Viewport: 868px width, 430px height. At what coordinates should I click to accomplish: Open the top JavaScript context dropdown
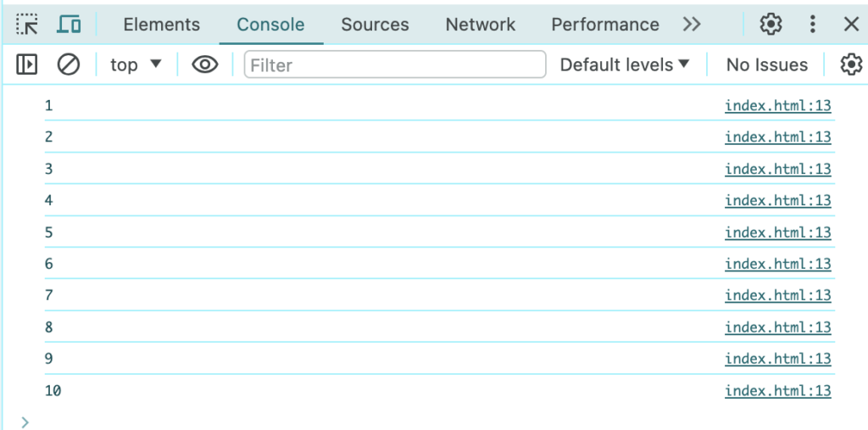136,64
